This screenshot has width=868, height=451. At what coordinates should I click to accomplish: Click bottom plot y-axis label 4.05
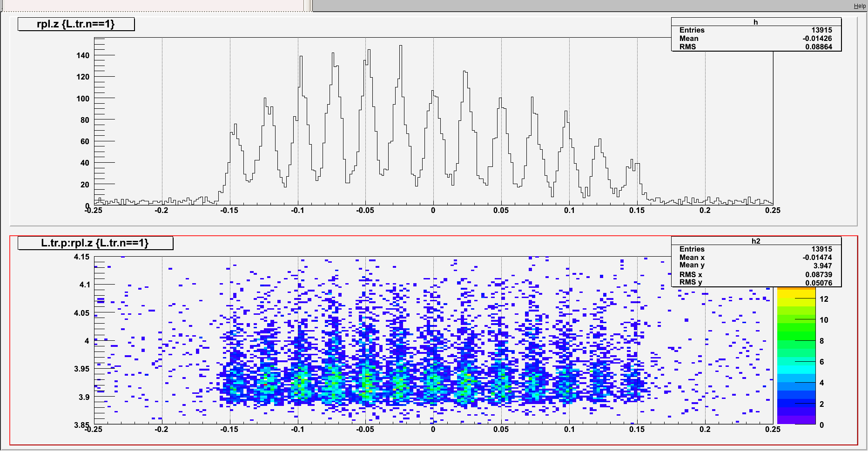(81, 313)
